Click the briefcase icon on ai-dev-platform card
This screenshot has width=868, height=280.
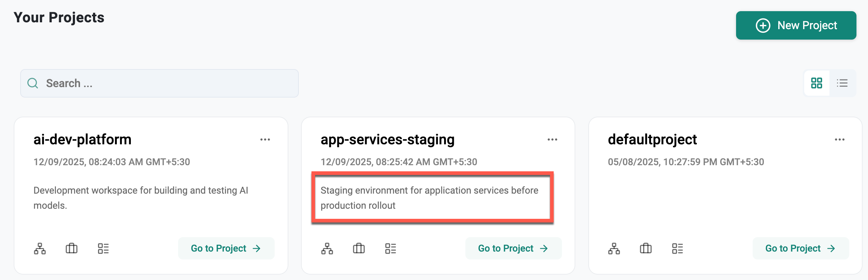(71, 248)
